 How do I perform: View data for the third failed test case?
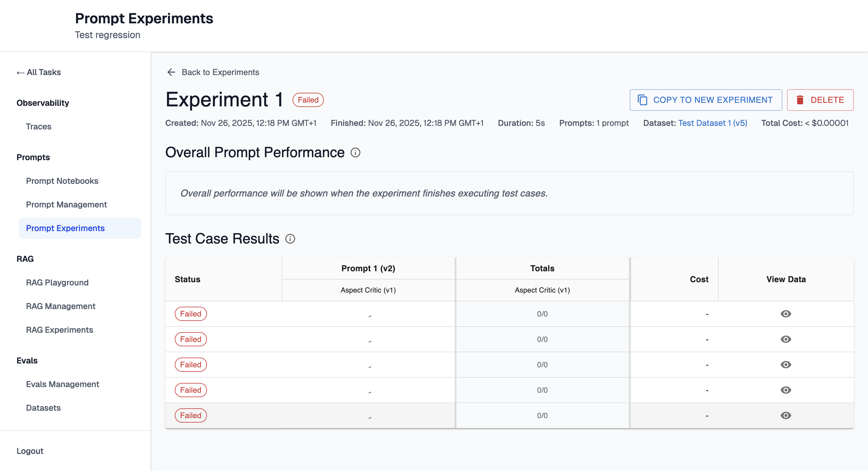click(x=785, y=365)
